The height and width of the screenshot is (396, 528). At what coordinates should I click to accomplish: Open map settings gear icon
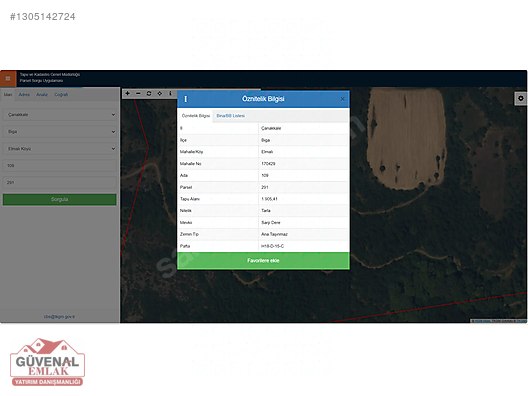pyautogui.click(x=521, y=98)
